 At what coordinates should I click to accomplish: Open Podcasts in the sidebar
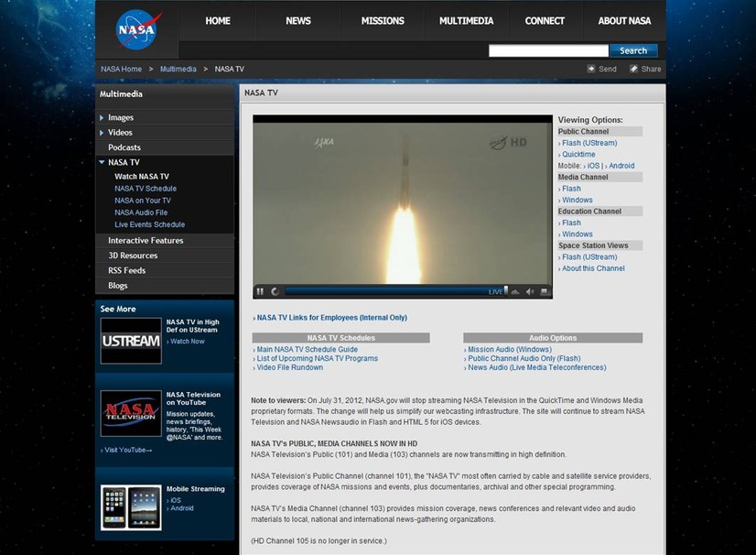(x=124, y=147)
